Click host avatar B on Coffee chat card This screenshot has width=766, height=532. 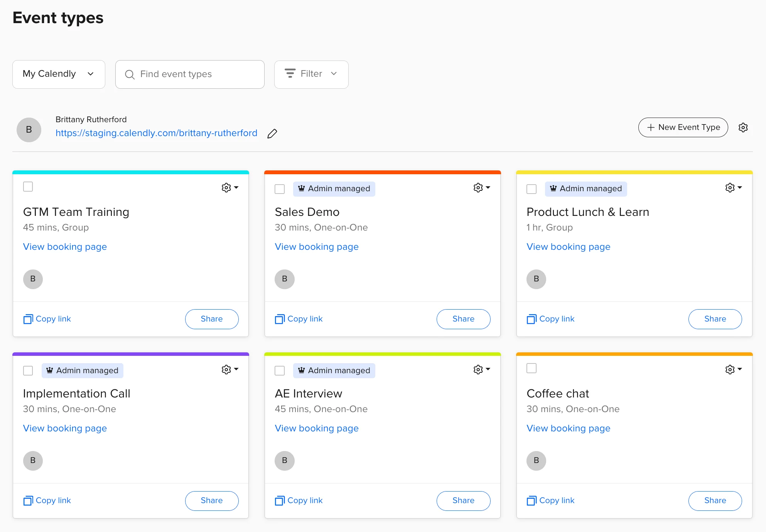(536, 461)
